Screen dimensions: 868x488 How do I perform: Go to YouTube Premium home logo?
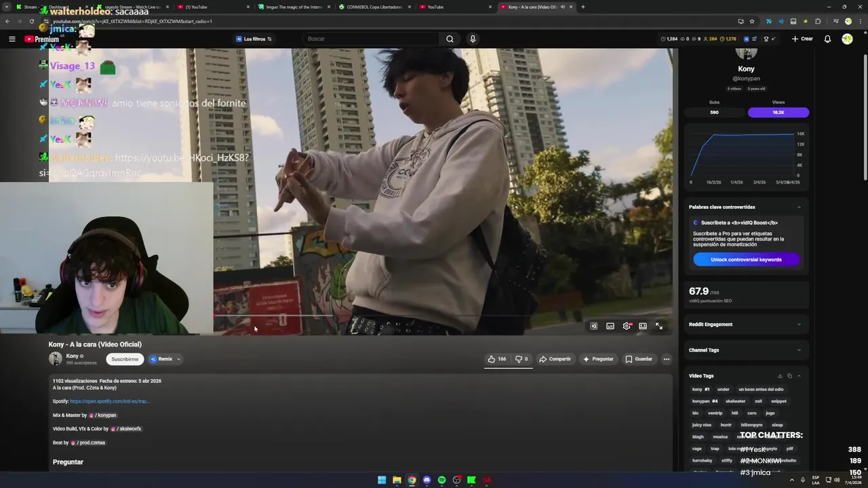point(42,39)
